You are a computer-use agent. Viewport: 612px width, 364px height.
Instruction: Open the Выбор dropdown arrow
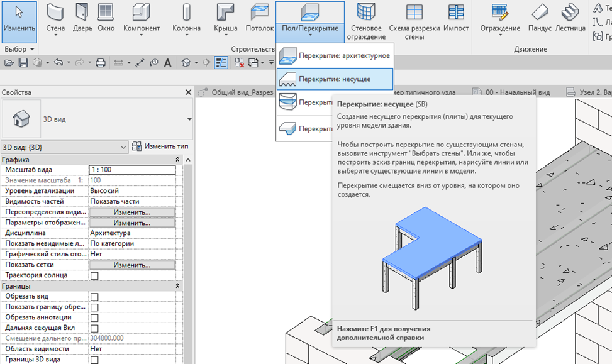click(x=32, y=49)
